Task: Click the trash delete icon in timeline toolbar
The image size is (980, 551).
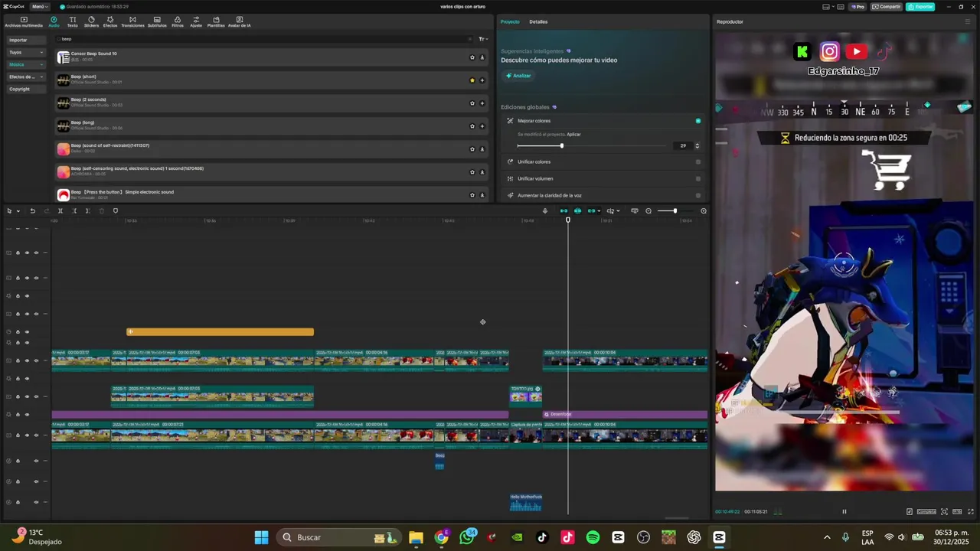Action: [x=102, y=211]
